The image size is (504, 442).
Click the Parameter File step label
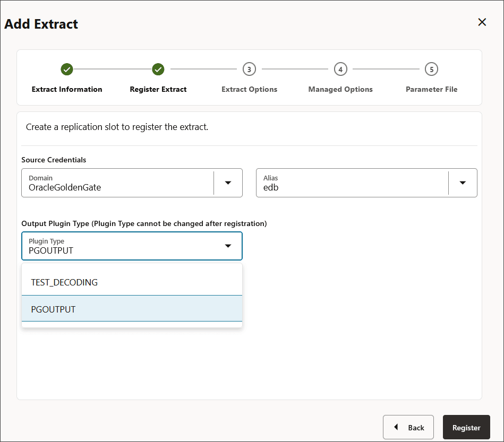click(431, 89)
